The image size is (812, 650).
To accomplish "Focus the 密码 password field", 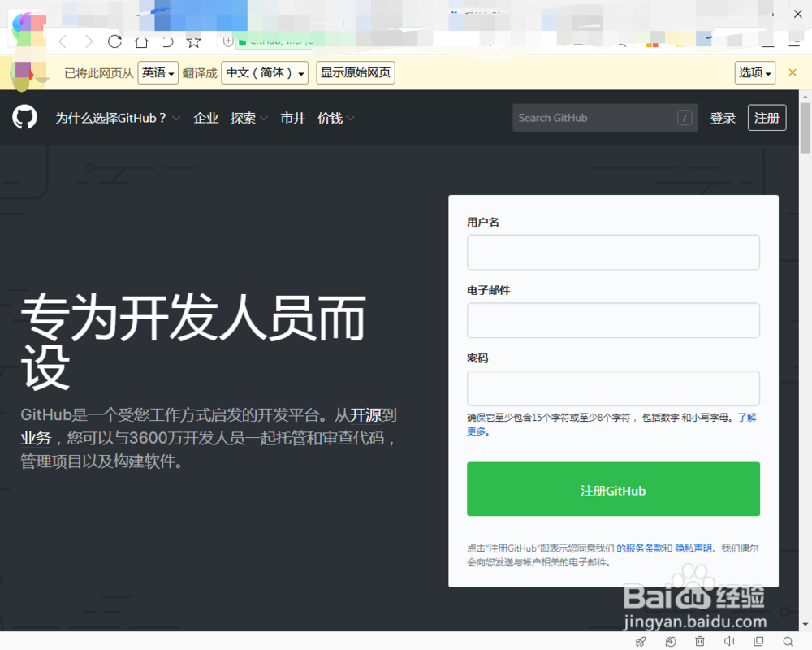I will click(x=613, y=388).
